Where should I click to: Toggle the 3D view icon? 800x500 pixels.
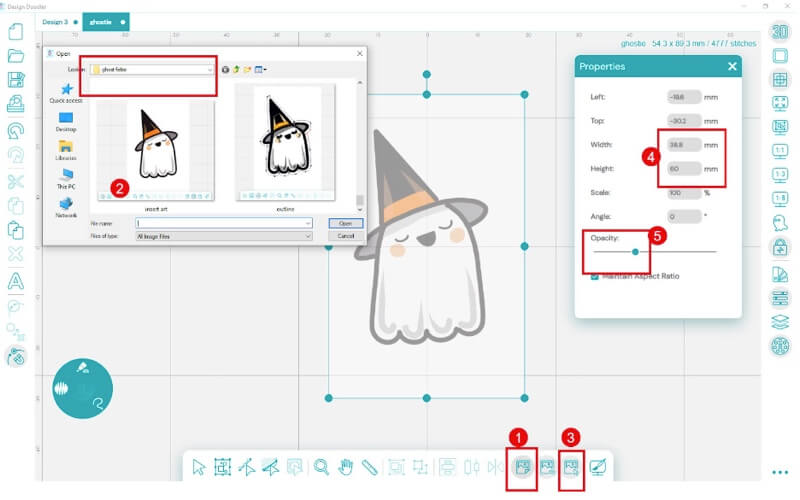click(780, 32)
